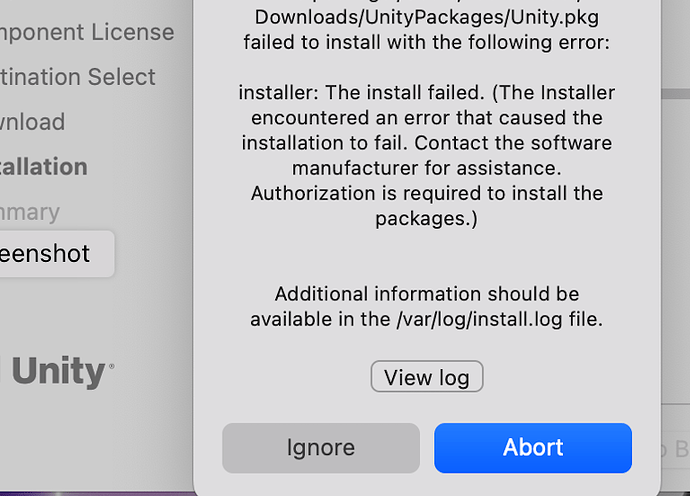Click 'failed to install with the following error' line

(427, 43)
